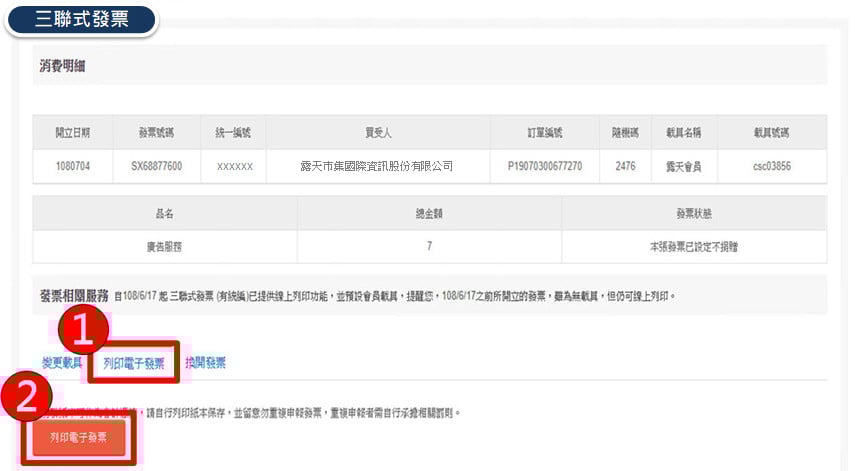Click random code 2476 cell
Image resolution: width=855 pixels, height=471 pixels.
[x=625, y=166]
